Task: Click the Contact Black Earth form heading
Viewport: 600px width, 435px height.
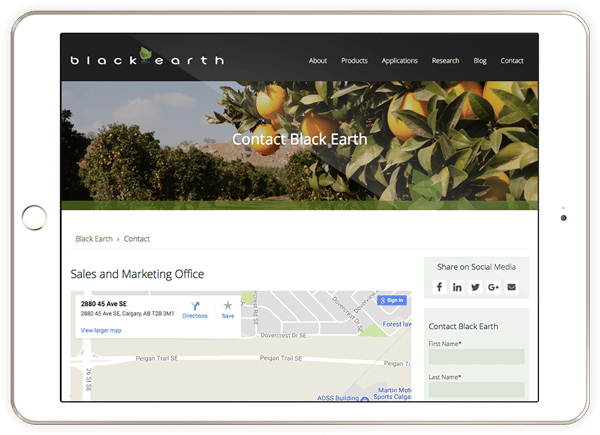Action: (x=463, y=326)
